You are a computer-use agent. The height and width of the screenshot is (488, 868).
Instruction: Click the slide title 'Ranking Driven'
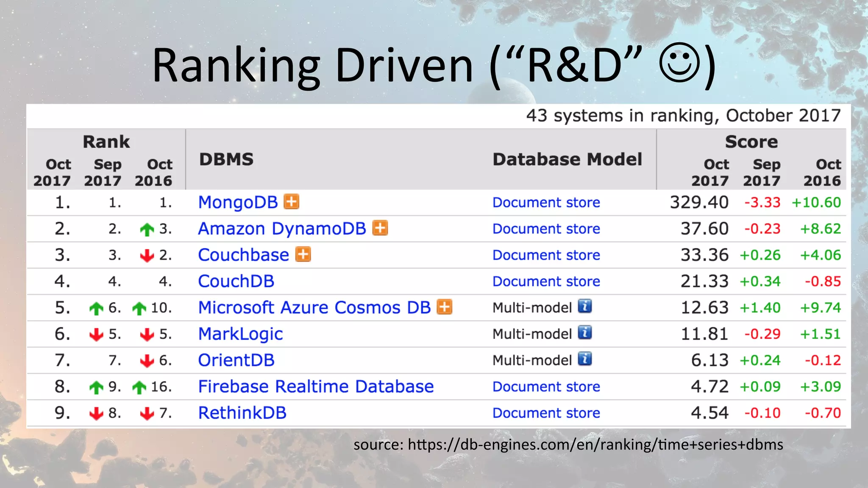313,66
